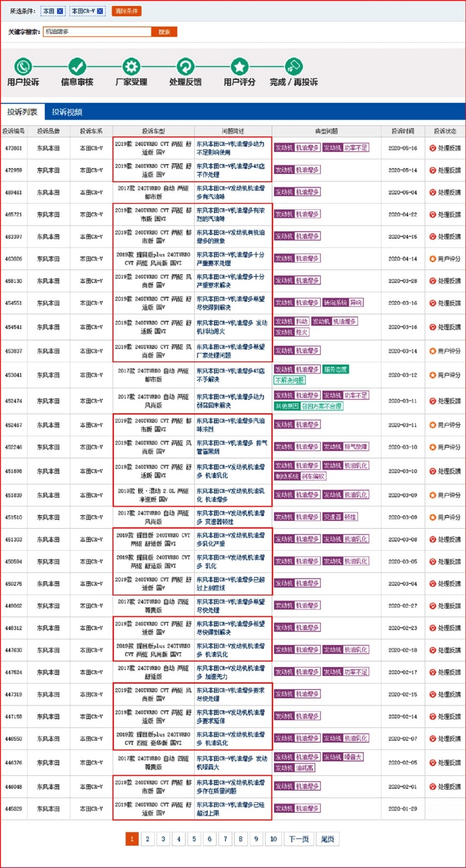Click the date 2020-05-16 cell

(x=403, y=148)
